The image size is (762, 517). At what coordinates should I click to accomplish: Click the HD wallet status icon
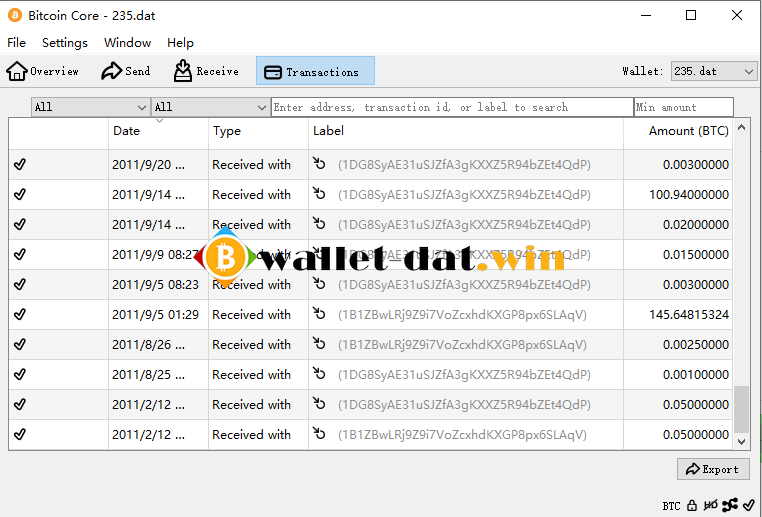coord(710,506)
